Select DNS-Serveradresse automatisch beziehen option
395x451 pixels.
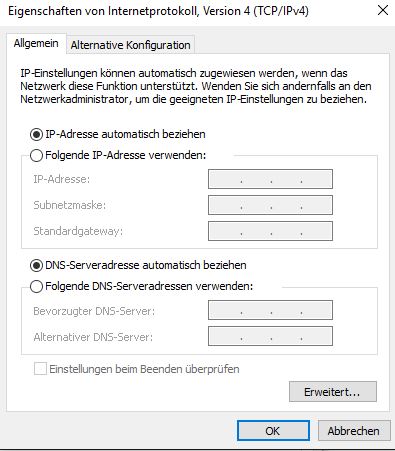coord(36,266)
